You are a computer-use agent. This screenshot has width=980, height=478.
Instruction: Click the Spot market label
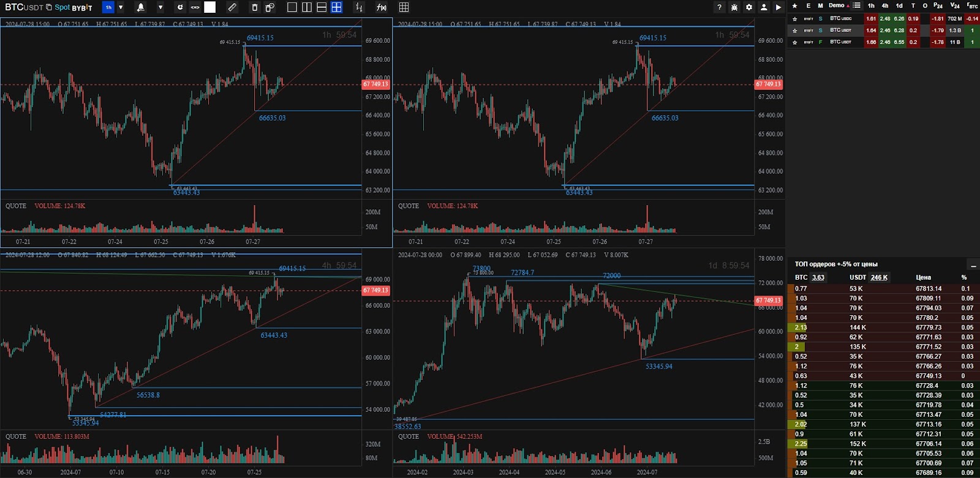[x=62, y=7]
